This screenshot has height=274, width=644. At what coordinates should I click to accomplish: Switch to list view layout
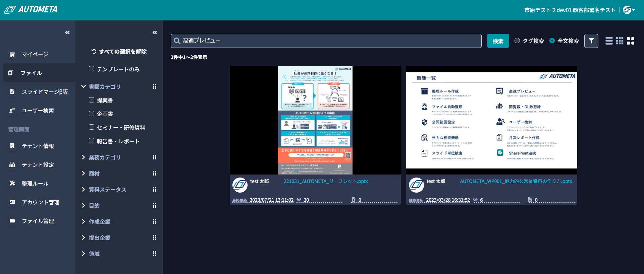coord(609,41)
